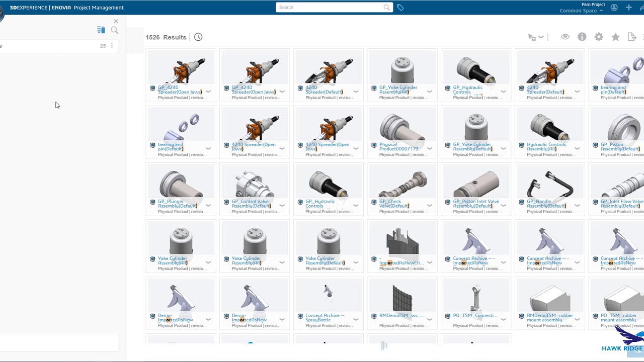Viewport: 644px width, 362px height.
Task: Open the information icon in results toolbar
Action: (582, 37)
